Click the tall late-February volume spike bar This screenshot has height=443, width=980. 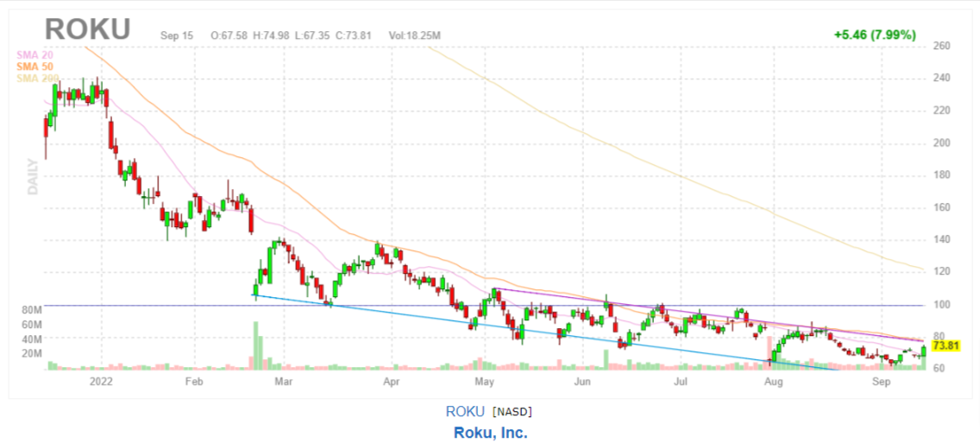point(255,345)
